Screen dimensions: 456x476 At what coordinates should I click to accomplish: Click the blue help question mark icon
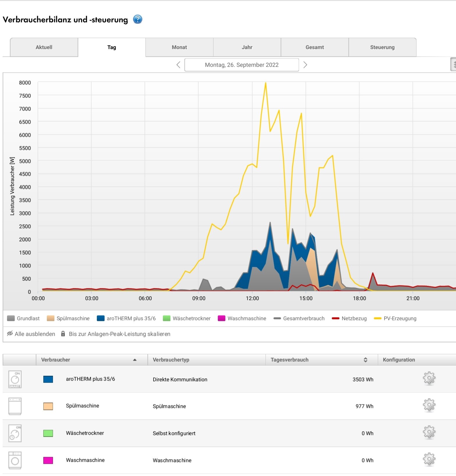138,19
